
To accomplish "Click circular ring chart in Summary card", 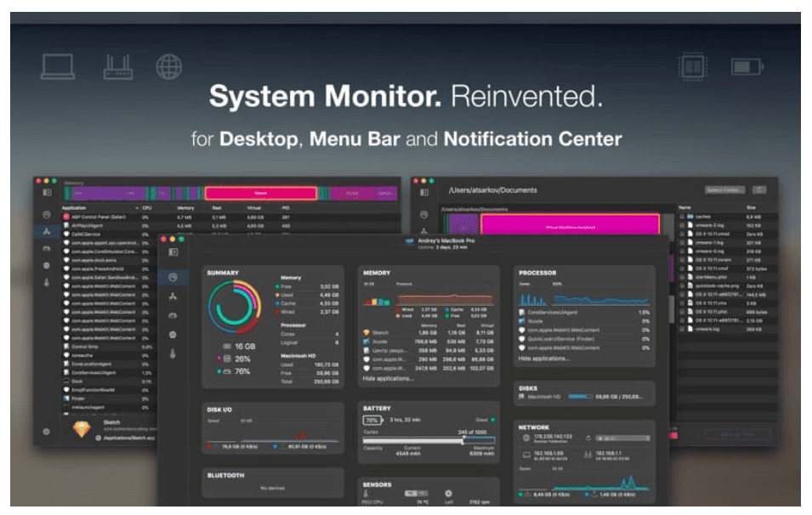I will tap(234, 307).
